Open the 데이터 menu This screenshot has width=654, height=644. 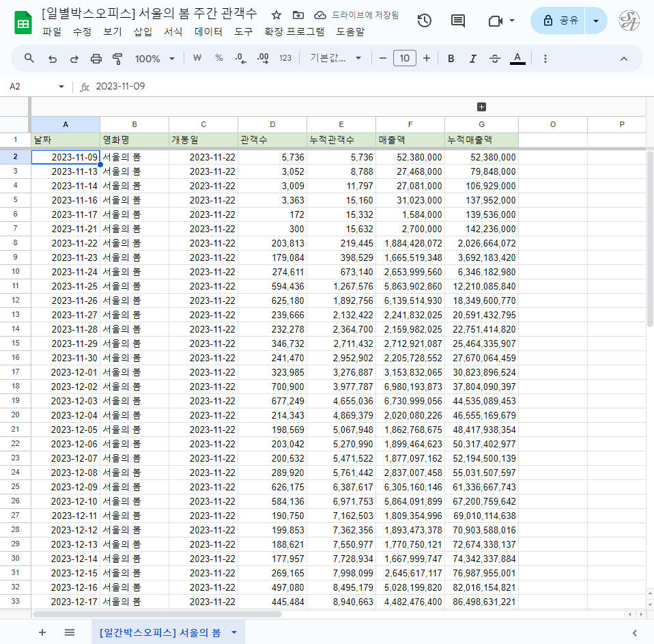point(208,31)
